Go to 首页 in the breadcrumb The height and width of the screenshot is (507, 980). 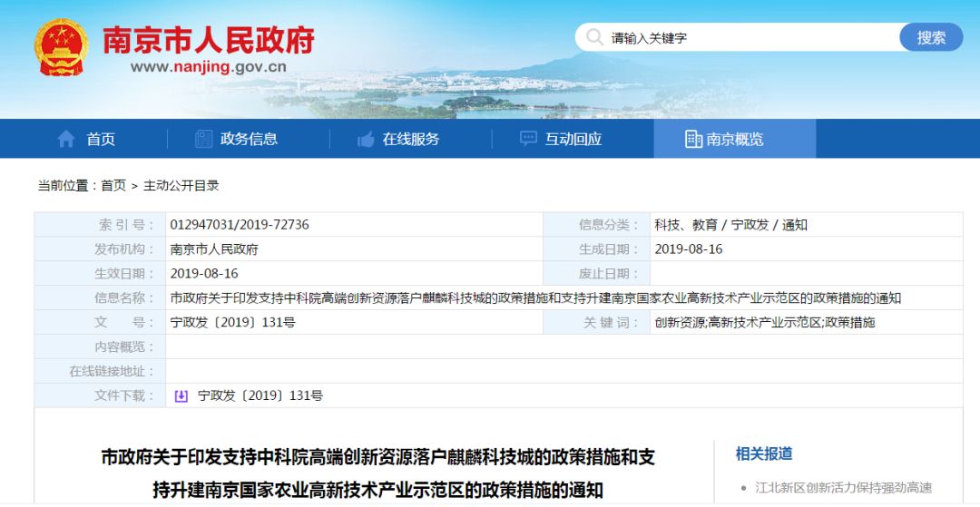pyautogui.click(x=113, y=185)
